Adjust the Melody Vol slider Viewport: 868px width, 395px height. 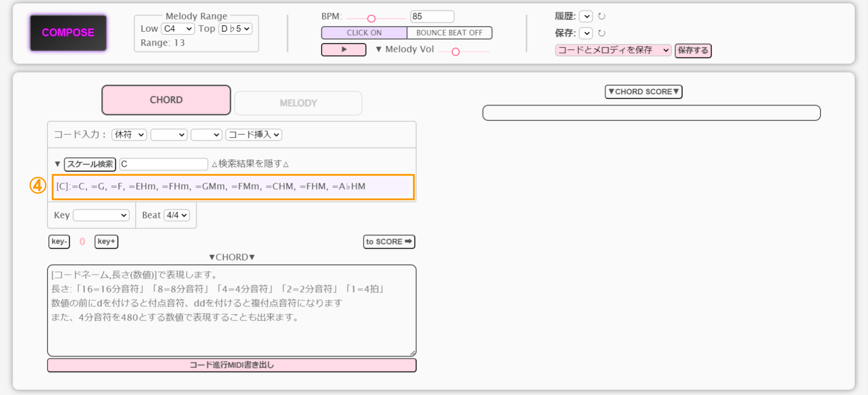(x=456, y=52)
